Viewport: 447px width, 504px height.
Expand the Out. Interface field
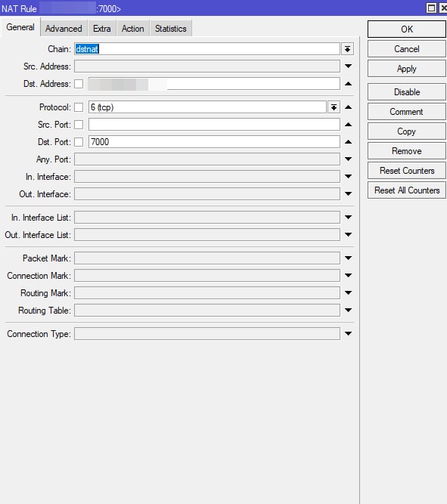(x=348, y=193)
